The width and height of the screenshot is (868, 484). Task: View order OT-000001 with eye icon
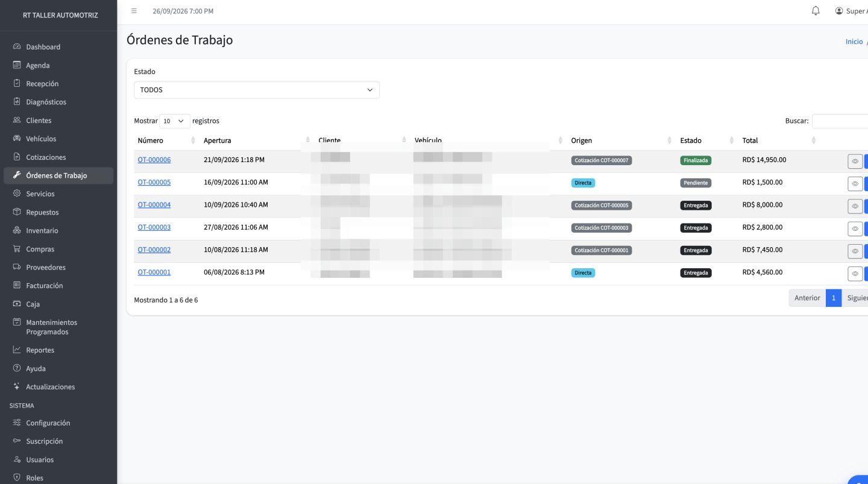(855, 274)
